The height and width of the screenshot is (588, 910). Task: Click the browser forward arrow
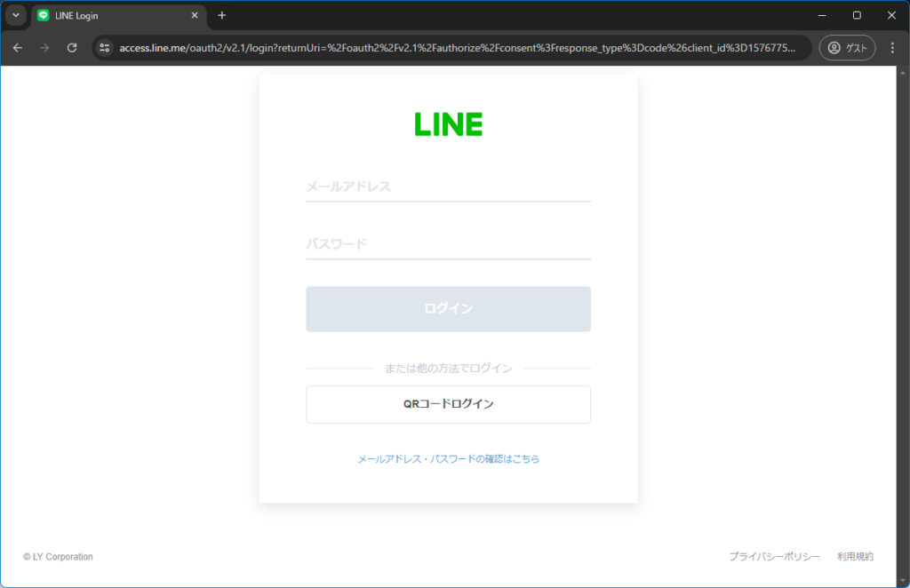tap(44, 48)
